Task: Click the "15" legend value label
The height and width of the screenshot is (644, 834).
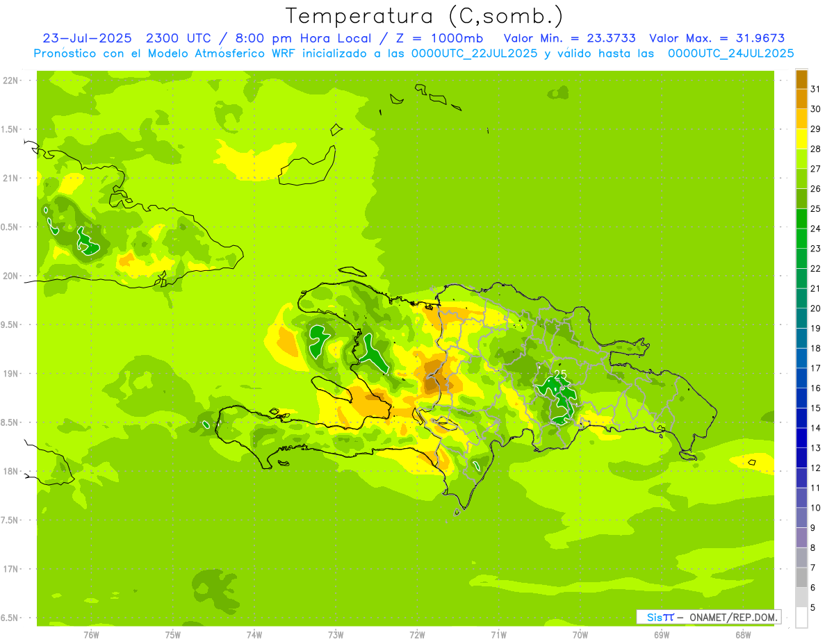Action: 816,408
